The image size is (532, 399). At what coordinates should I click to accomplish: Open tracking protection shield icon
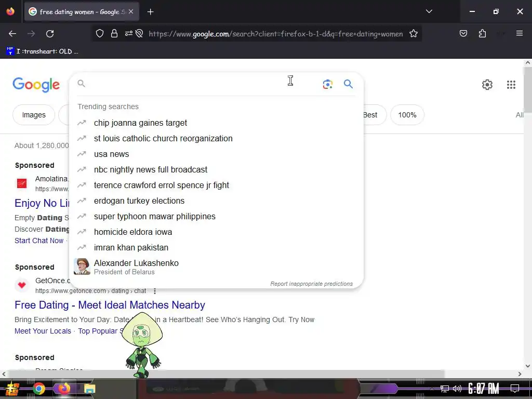pos(99,34)
